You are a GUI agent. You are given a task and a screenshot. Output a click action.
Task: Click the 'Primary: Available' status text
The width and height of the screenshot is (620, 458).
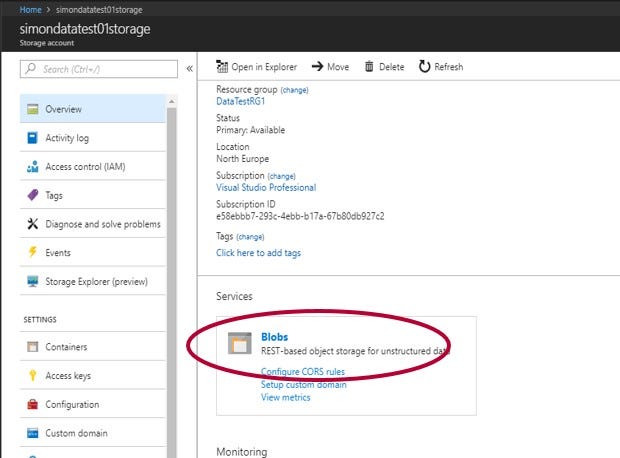[250, 130]
